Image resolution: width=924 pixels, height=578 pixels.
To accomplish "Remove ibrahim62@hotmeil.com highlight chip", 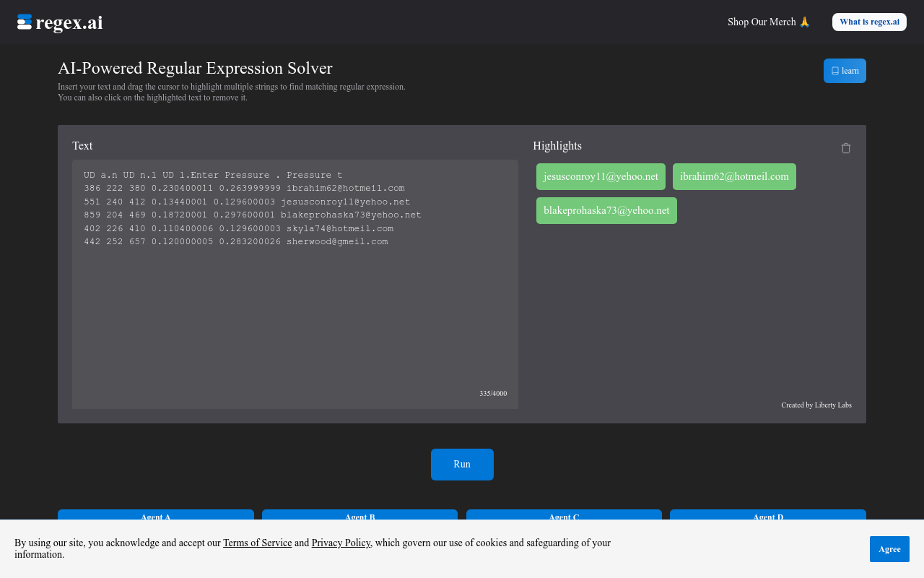I will pyautogui.click(x=734, y=176).
